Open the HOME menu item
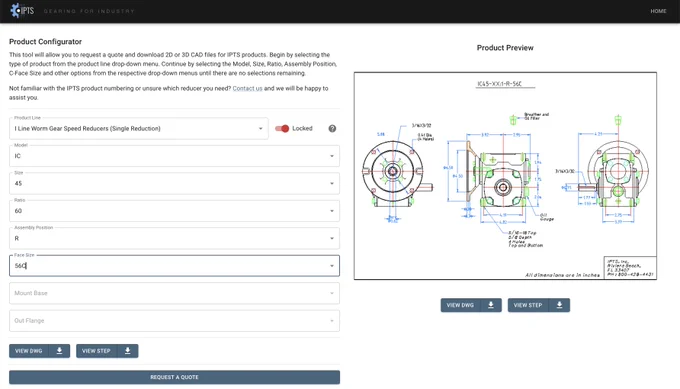 click(658, 11)
